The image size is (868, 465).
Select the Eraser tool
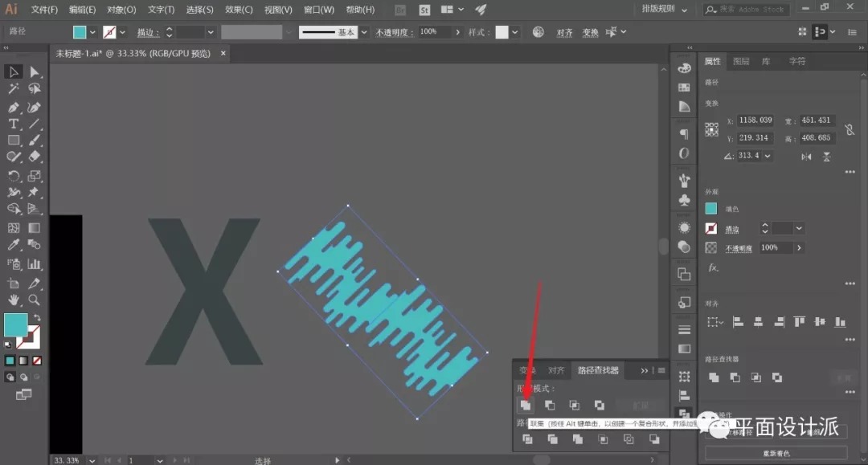pos(35,157)
